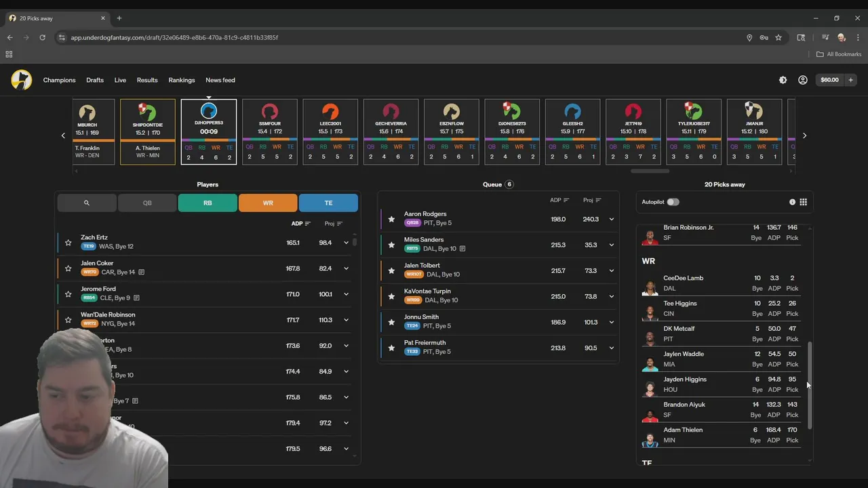Toggle dark mode theme icon
Image resolution: width=868 pixels, height=488 pixels.
(783, 80)
